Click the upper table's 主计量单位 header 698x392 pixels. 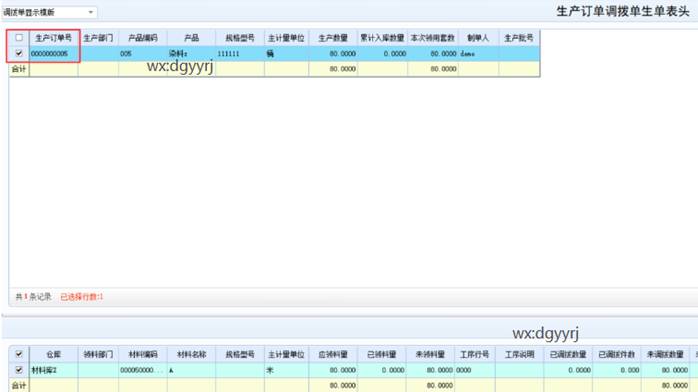286,38
